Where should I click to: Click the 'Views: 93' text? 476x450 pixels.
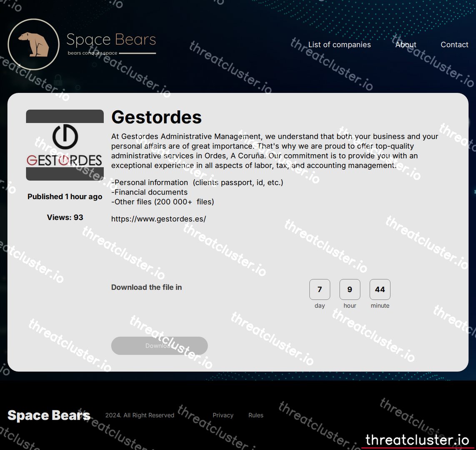click(65, 217)
